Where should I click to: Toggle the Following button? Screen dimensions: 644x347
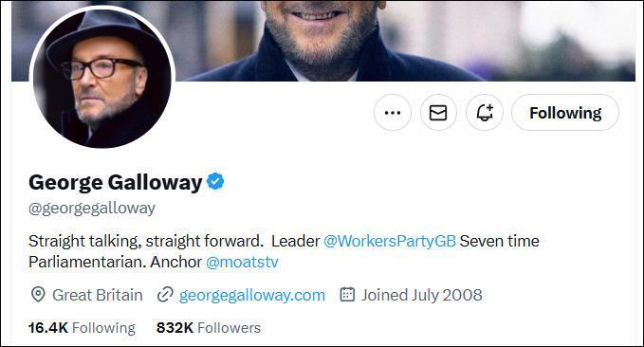coord(565,113)
